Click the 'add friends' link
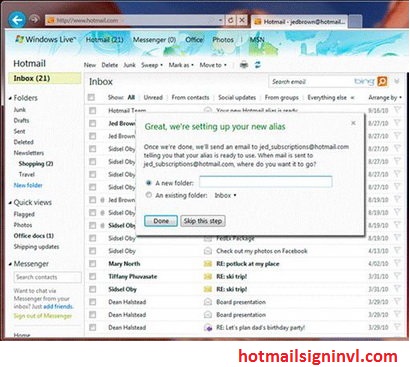The height and width of the screenshot is (367, 410). click(x=58, y=306)
